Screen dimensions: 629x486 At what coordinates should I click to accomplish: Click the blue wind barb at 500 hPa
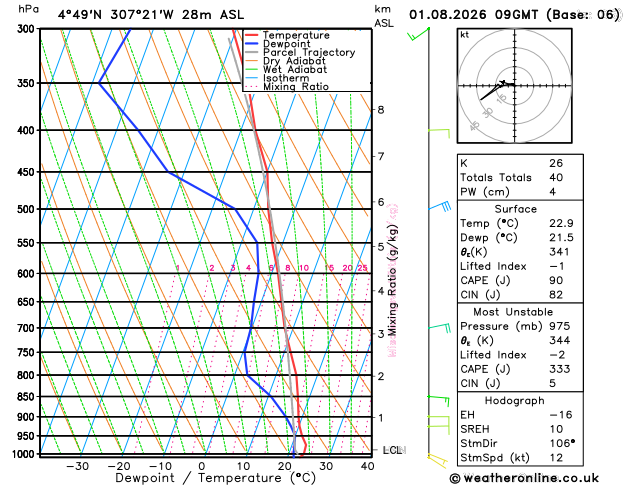(x=440, y=206)
